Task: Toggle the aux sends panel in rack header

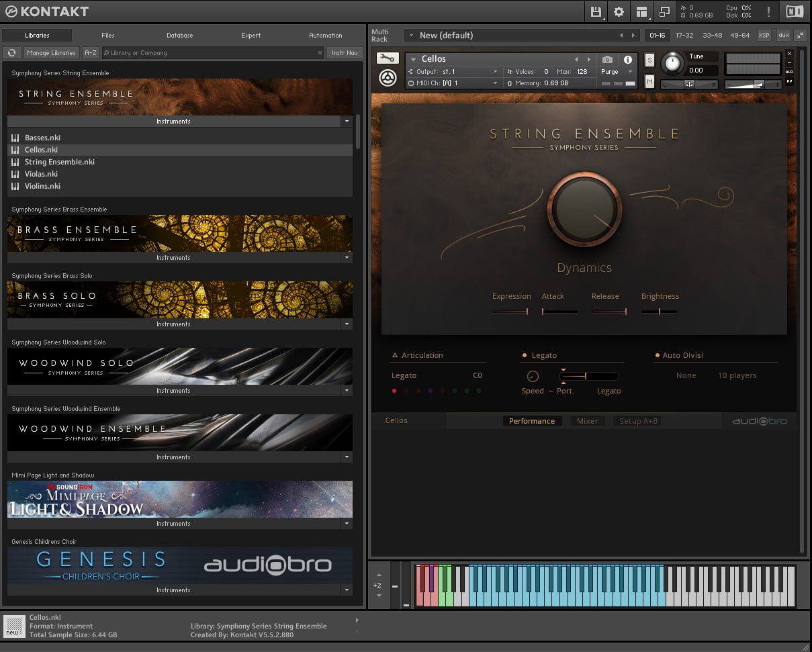Action: tap(783, 36)
